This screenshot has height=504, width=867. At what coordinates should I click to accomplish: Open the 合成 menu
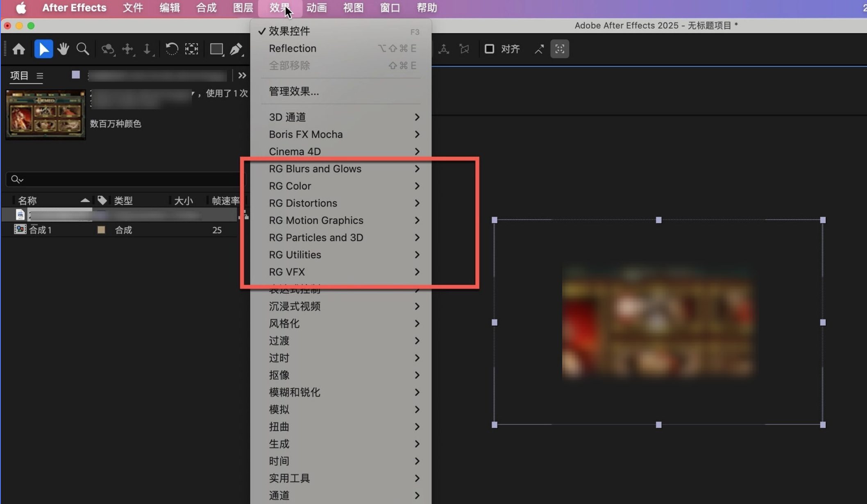(x=206, y=8)
